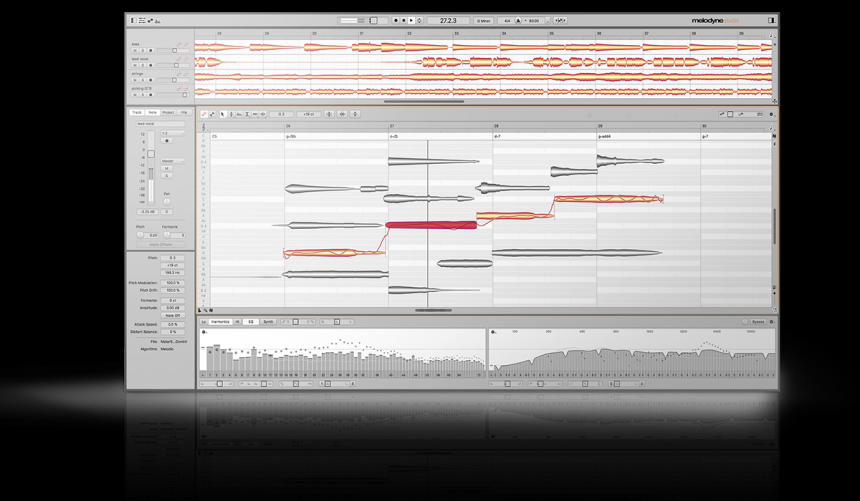Mute the bass track
Screen dimensions: 860x501
pos(134,50)
